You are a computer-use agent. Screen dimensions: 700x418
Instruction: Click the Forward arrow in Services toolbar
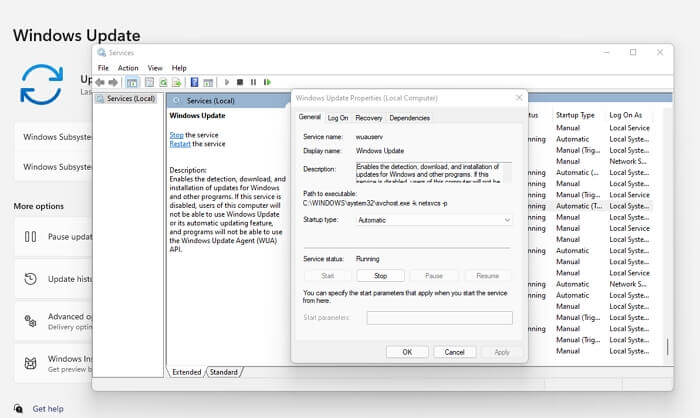pos(113,82)
